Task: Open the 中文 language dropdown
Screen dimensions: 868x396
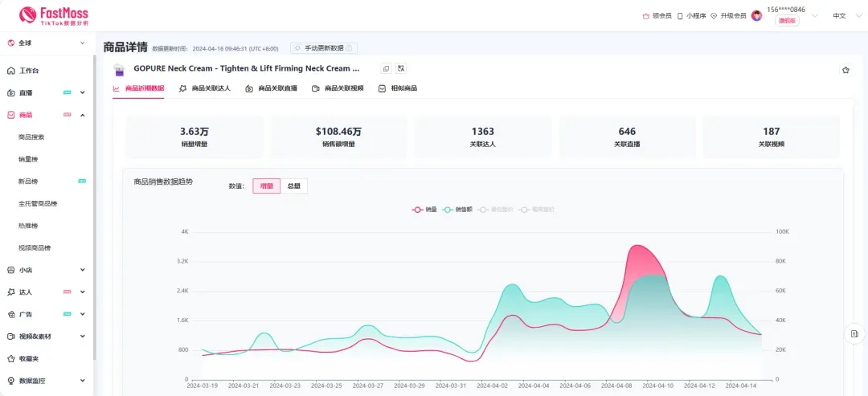Action: click(843, 15)
